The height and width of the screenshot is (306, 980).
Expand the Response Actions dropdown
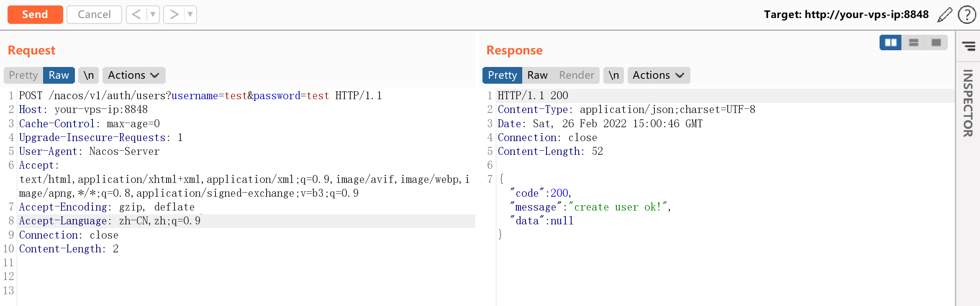[658, 75]
